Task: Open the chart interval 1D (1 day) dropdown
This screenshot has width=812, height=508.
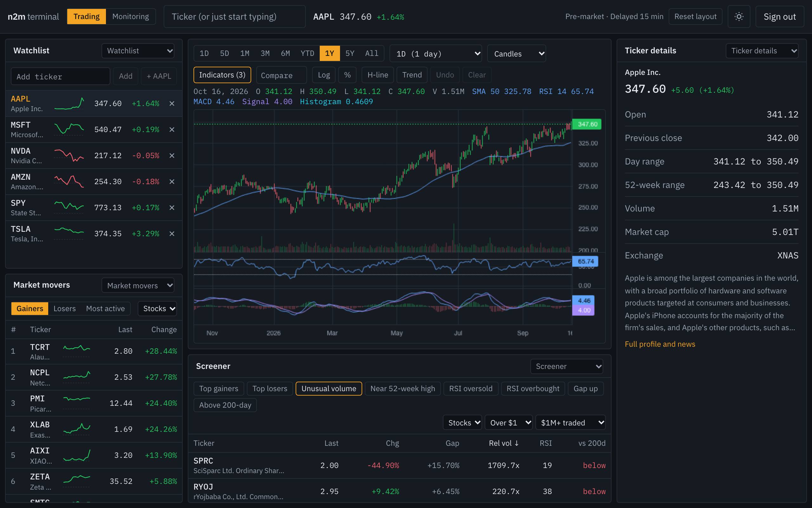Action: pos(435,54)
